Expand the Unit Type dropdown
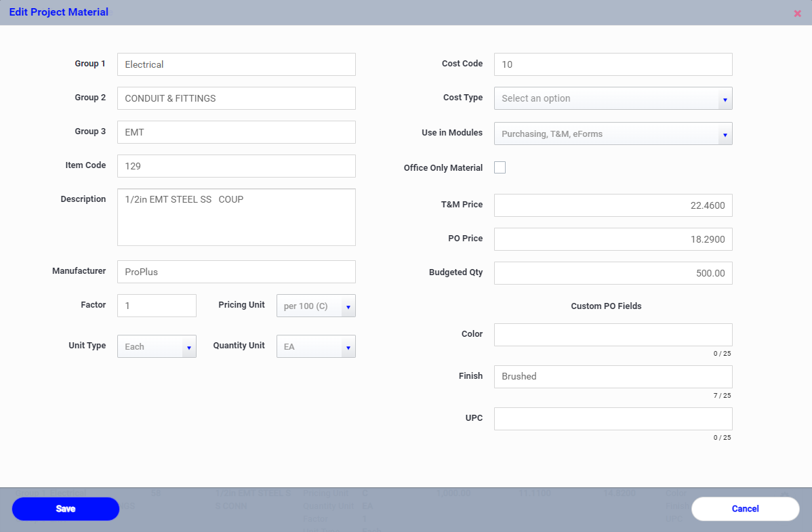 [157, 346]
